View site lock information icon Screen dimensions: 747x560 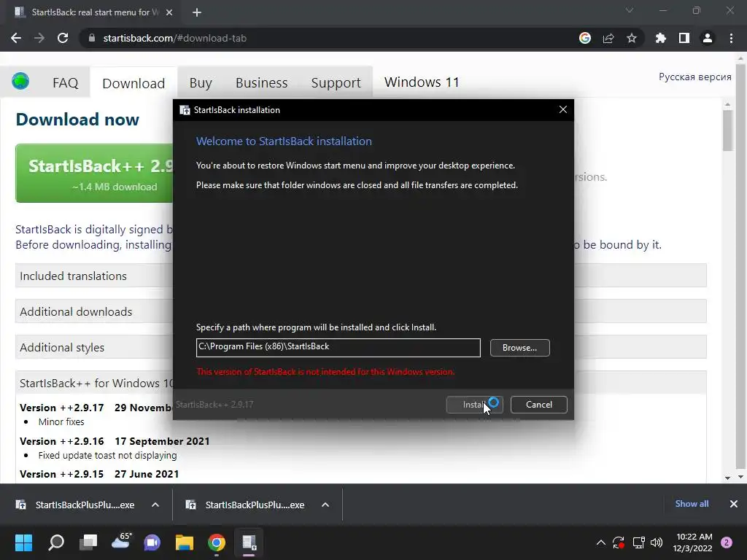click(x=92, y=38)
